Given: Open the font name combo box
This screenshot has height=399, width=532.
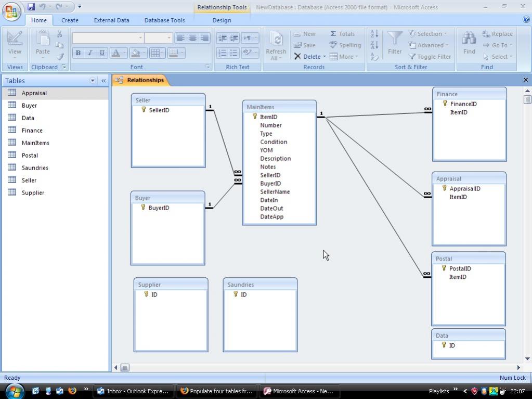Looking at the screenshot, I should pyautogui.click(x=108, y=37).
